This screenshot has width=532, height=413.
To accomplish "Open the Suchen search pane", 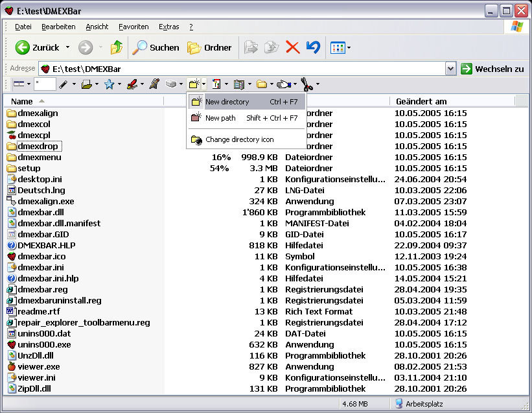I will pyautogui.click(x=156, y=47).
